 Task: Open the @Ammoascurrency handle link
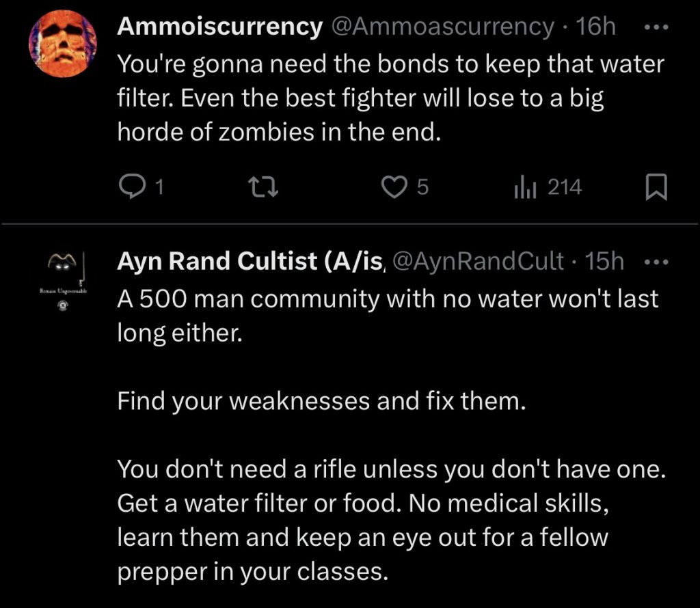tap(442, 27)
